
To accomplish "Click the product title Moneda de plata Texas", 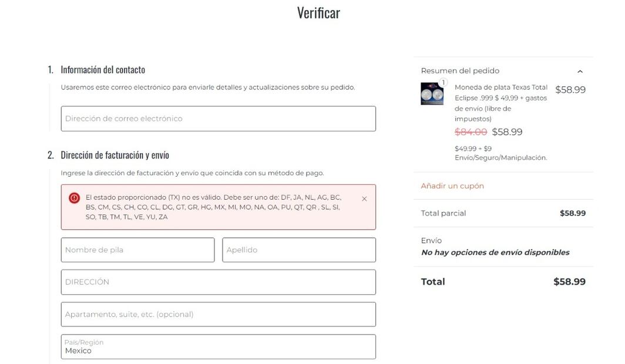I will [501, 103].
